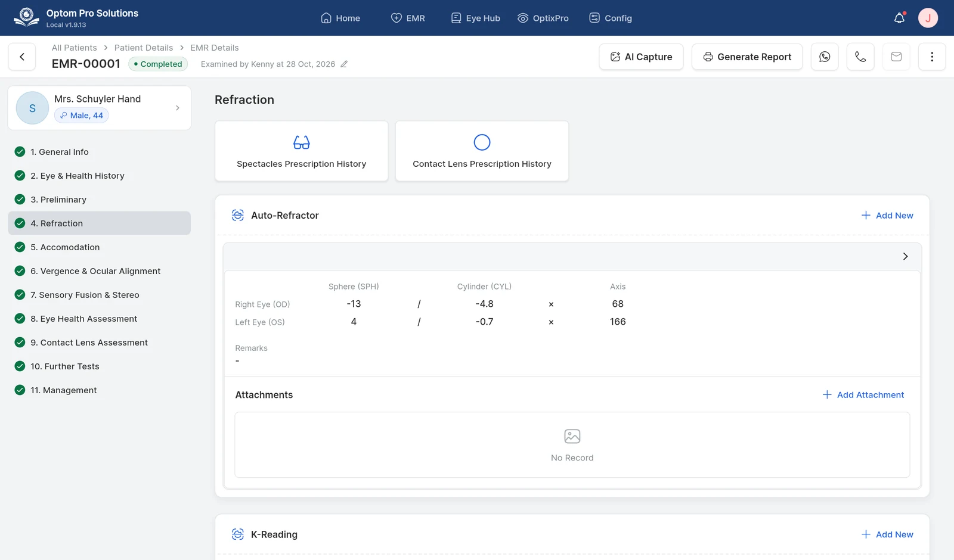The height and width of the screenshot is (560, 954).
Task: Select 1. General Info section
Action: click(x=100, y=152)
